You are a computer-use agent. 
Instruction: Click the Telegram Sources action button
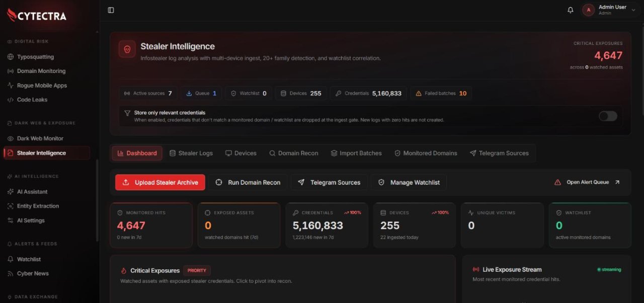click(x=329, y=182)
